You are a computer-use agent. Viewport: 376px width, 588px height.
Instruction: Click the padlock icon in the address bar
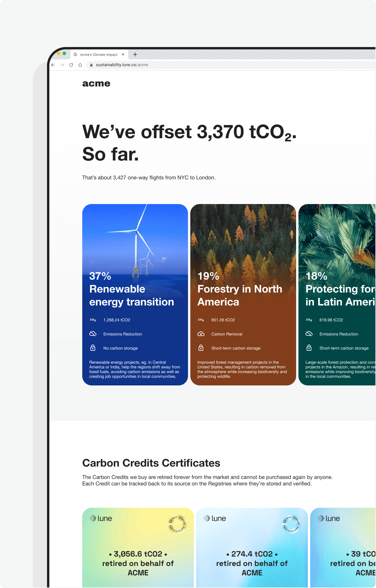point(91,65)
